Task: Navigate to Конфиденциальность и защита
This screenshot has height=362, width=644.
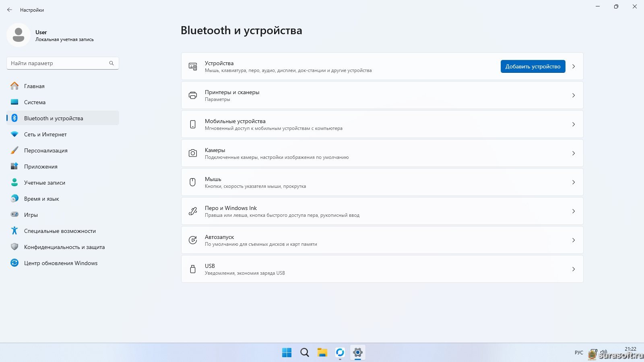Action: click(x=63, y=247)
